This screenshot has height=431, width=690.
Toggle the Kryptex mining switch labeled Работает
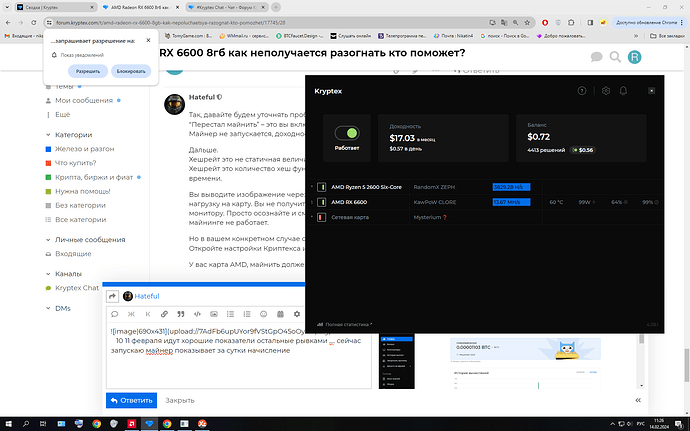coord(347,133)
